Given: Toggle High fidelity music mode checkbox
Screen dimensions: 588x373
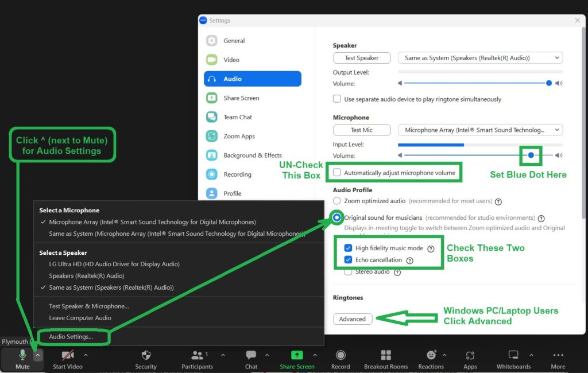Looking at the screenshot, I should tap(348, 248).
